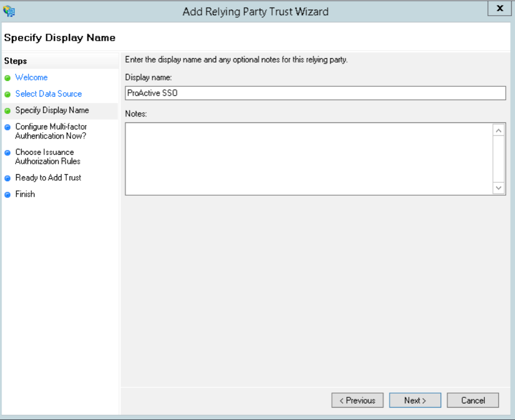Image resolution: width=515 pixels, height=420 pixels.
Task: Open the Welcome step link
Action: click(x=31, y=78)
